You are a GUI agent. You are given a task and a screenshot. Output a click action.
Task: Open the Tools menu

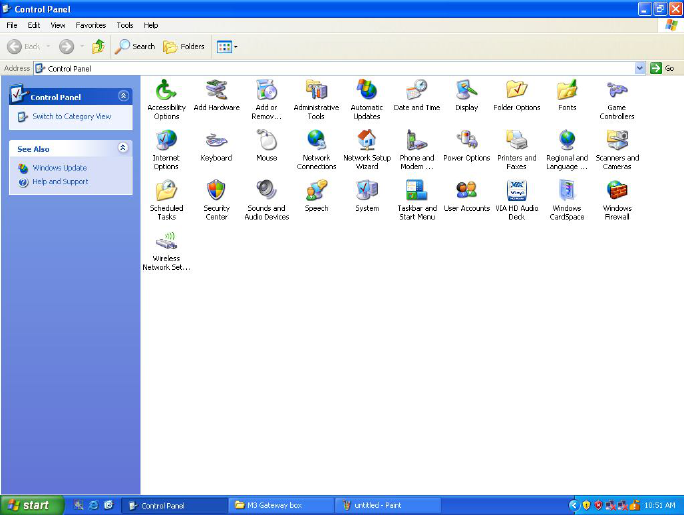125,25
